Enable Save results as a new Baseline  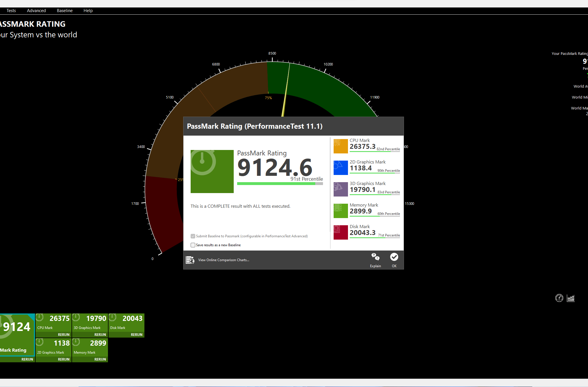pyautogui.click(x=193, y=245)
